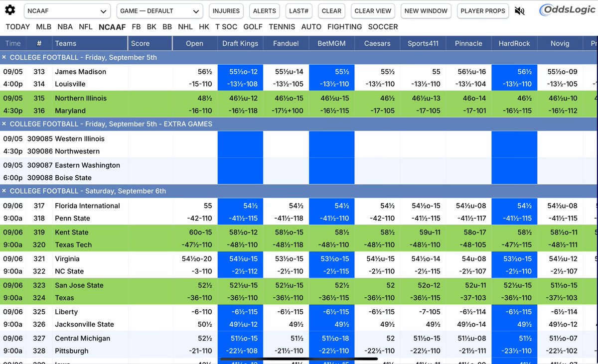Collapse the September 5th EXTRA GAMES section
The image size is (598, 364).
[x=4, y=123]
